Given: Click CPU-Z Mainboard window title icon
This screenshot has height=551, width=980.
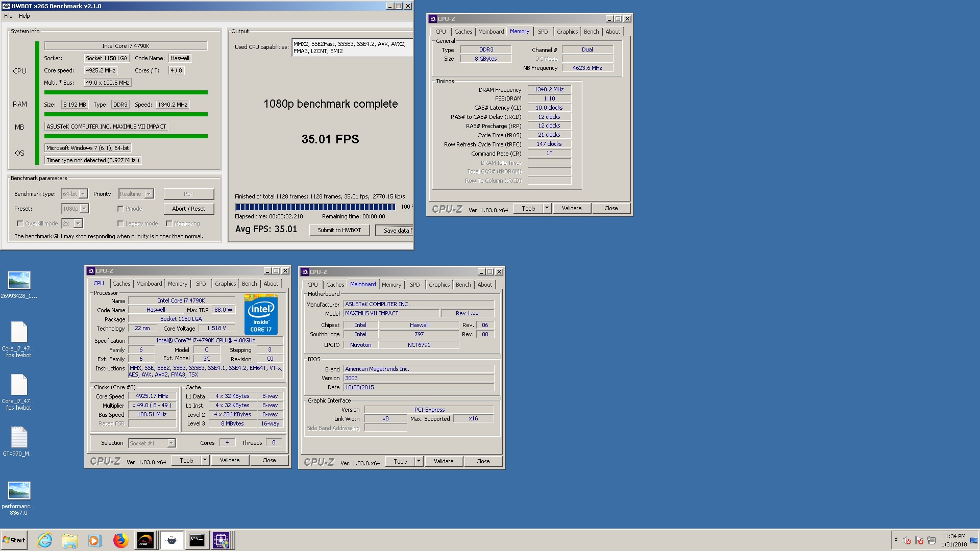Looking at the screenshot, I should 305,272.
